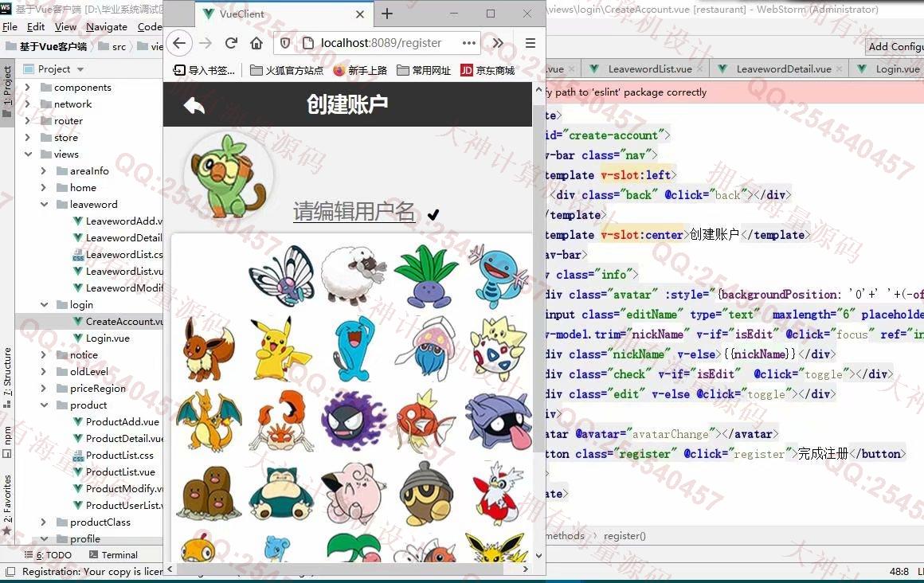Open the View menu in WebStorm

pyautogui.click(x=65, y=26)
